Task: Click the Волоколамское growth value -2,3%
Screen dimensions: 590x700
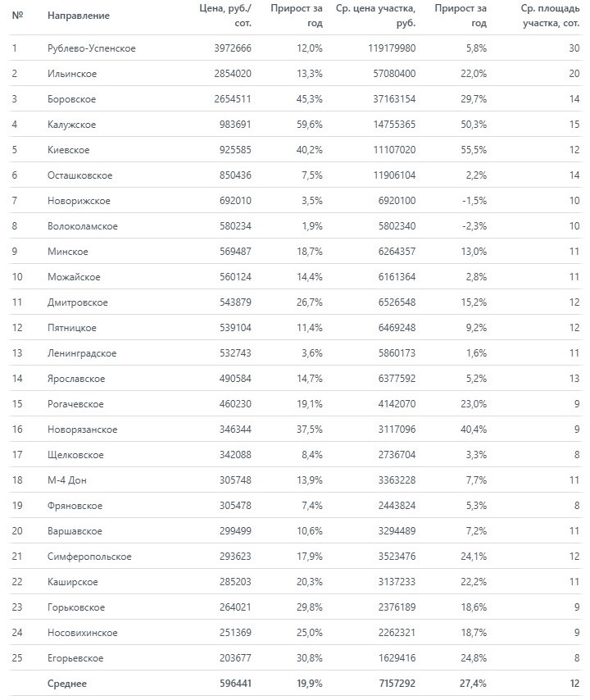Action: [474, 226]
